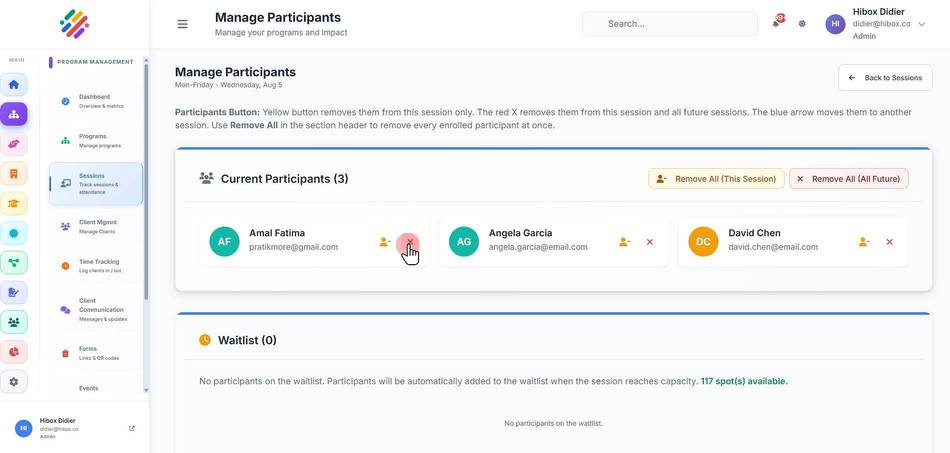Image resolution: width=950 pixels, height=453 pixels.
Task: Click red X to remove David Chen
Action: pos(889,242)
